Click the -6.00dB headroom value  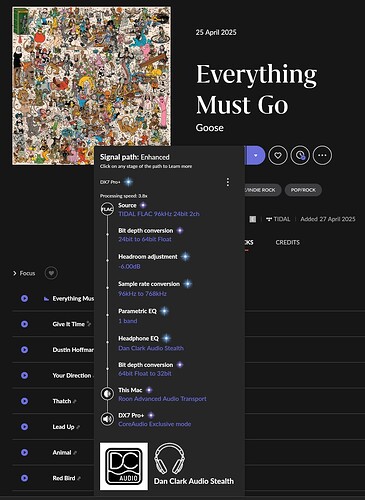click(x=129, y=266)
